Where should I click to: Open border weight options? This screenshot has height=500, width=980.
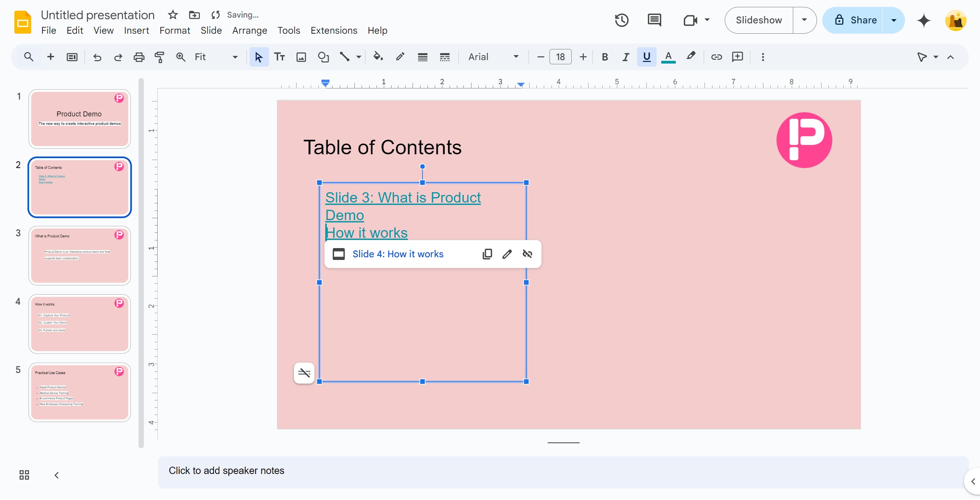(422, 57)
